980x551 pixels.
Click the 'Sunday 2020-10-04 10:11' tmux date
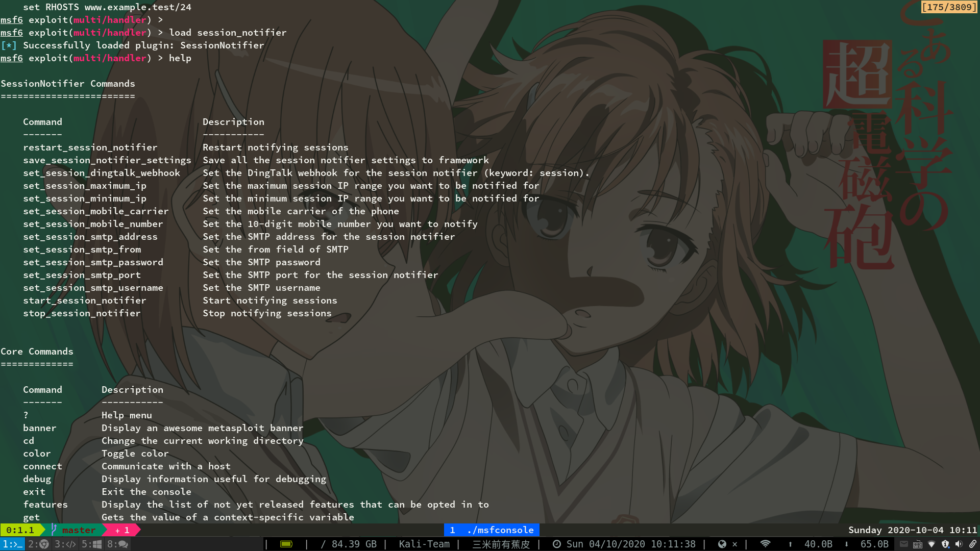pyautogui.click(x=913, y=530)
